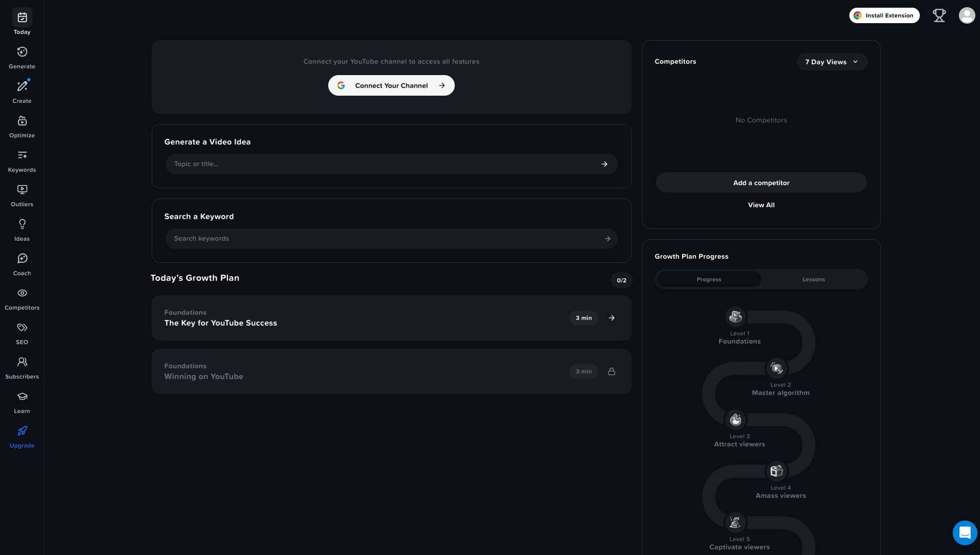Image resolution: width=980 pixels, height=555 pixels.
Task: Open the Keywords tool
Action: 22,155
